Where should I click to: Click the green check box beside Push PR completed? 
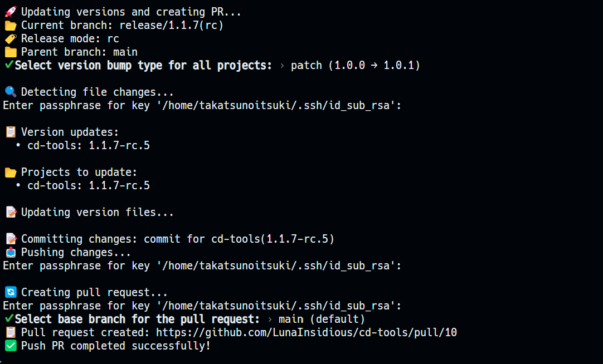pos(11,346)
